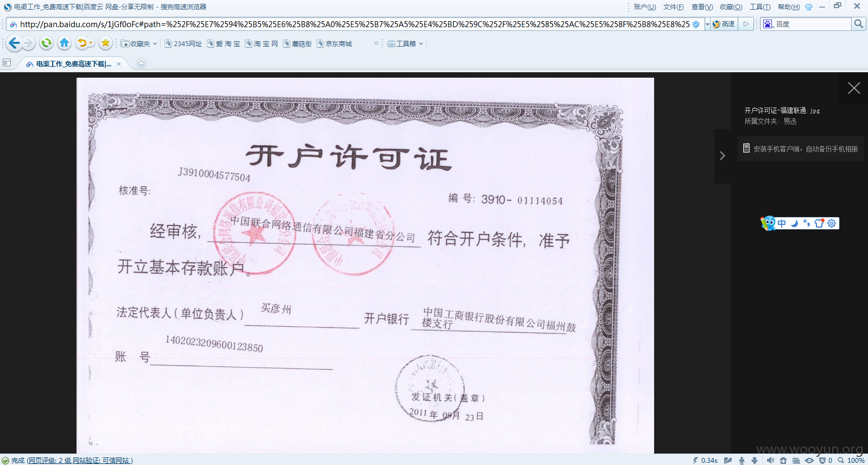The height and width of the screenshot is (465, 868).
Task: Open a new tab with plus button
Action: [x=141, y=64]
